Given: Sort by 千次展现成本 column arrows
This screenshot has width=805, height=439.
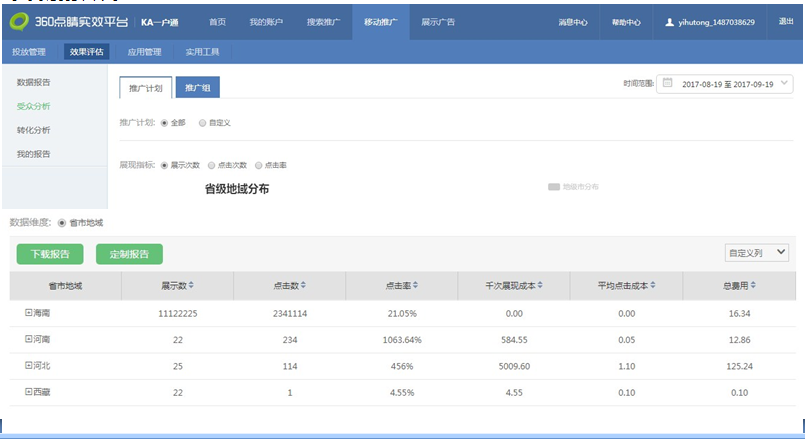Looking at the screenshot, I should point(541,286).
